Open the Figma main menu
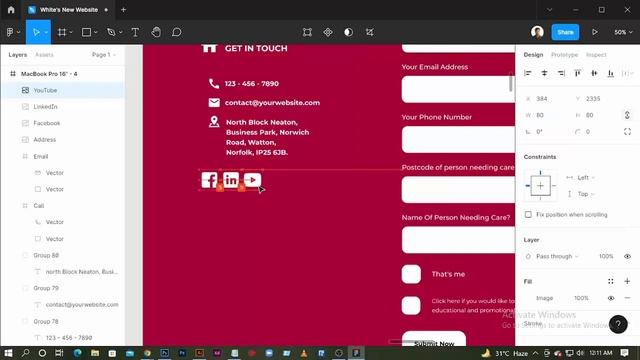This screenshot has width=640, height=360. click(x=12, y=32)
